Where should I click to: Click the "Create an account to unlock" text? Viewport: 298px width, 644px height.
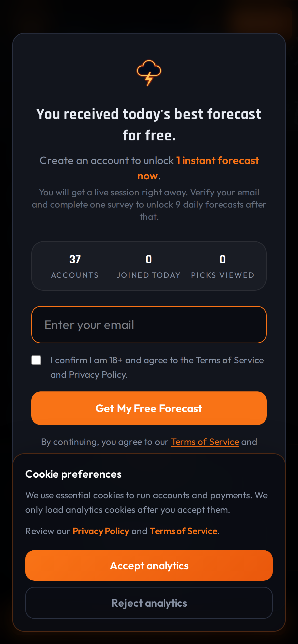(106, 161)
